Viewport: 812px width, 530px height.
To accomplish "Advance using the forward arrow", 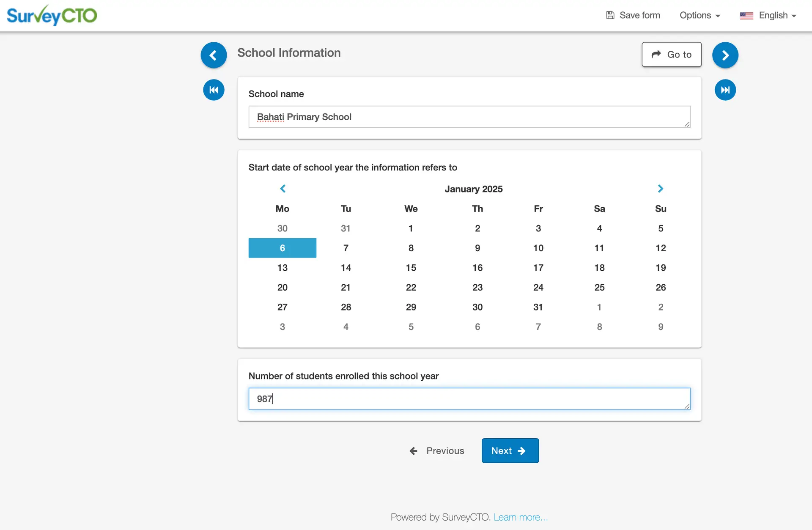I will click(725, 55).
